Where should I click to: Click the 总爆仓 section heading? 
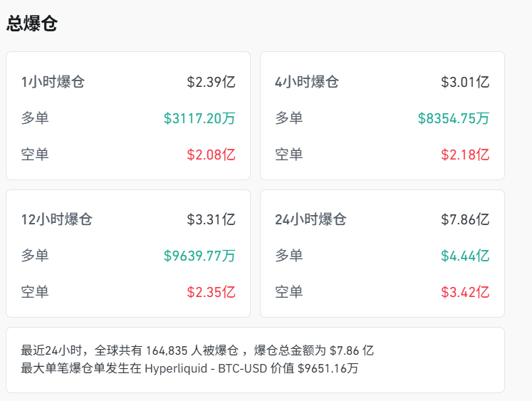pyautogui.click(x=32, y=24)
